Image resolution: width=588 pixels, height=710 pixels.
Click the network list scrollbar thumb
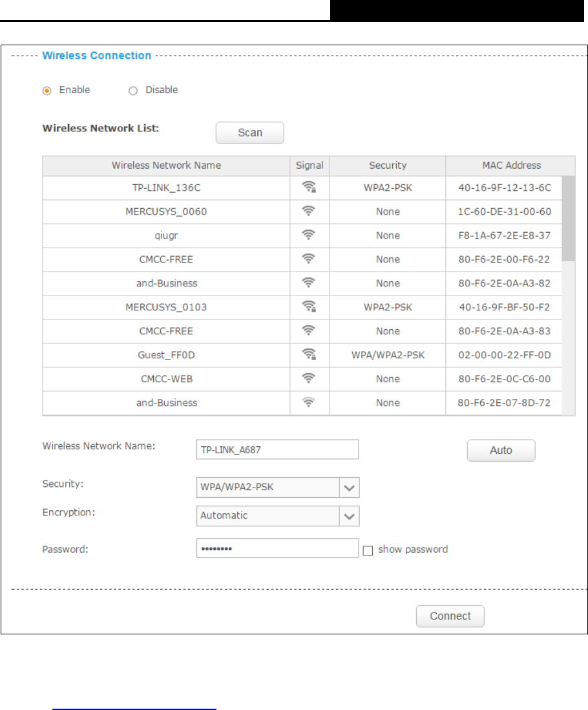point(569,219)
